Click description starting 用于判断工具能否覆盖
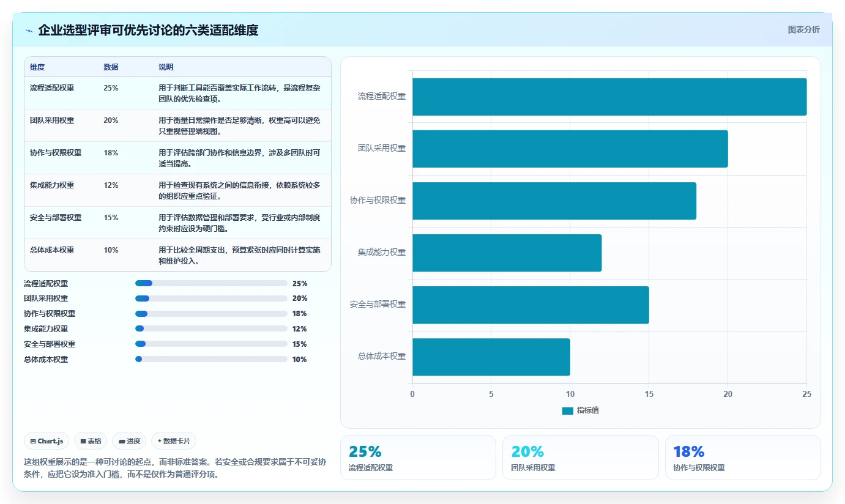The height and width of the screenshot is (504, 845). coord(239,94)
